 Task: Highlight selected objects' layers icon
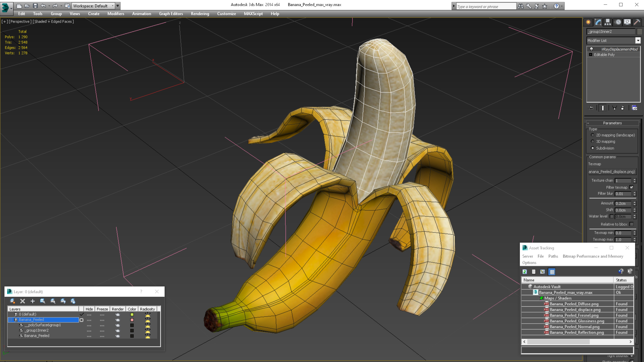[53, 301]
